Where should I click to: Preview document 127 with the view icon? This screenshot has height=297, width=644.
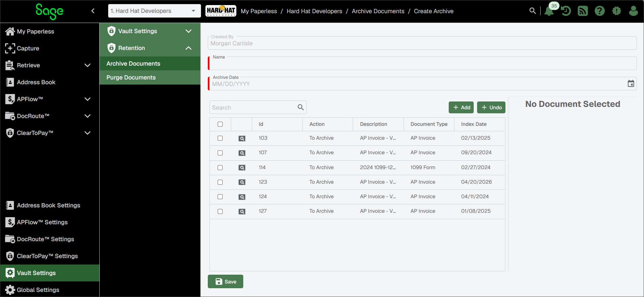click(242, 211)
